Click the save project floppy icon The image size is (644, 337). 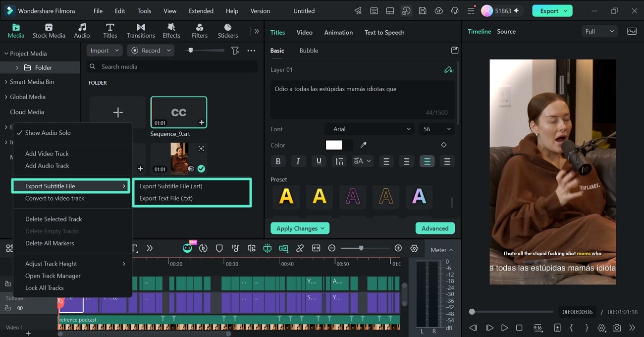[x=422, y=11]
